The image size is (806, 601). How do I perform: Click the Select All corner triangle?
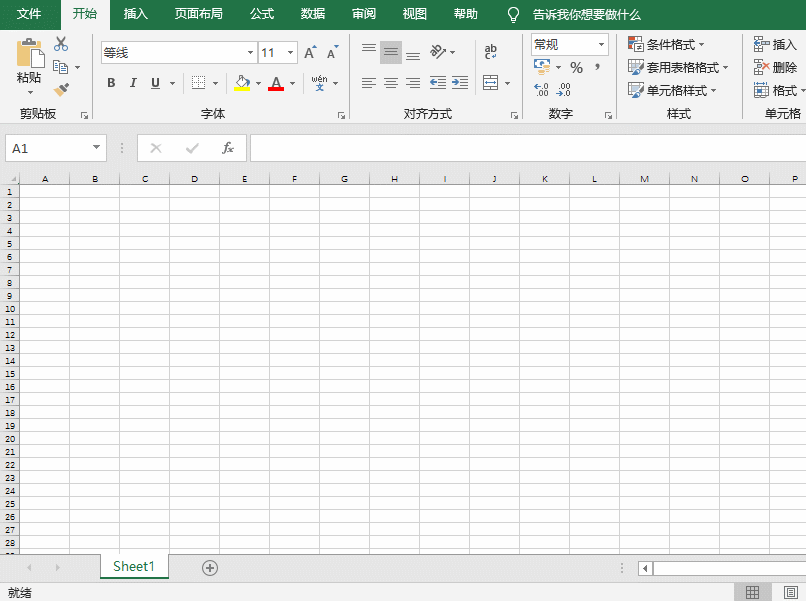pyautogui.click(x=12, y=178)
